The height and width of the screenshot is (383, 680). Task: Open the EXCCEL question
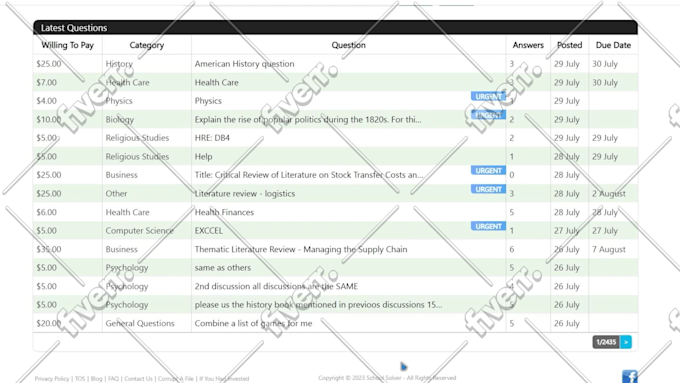[209, 231]
